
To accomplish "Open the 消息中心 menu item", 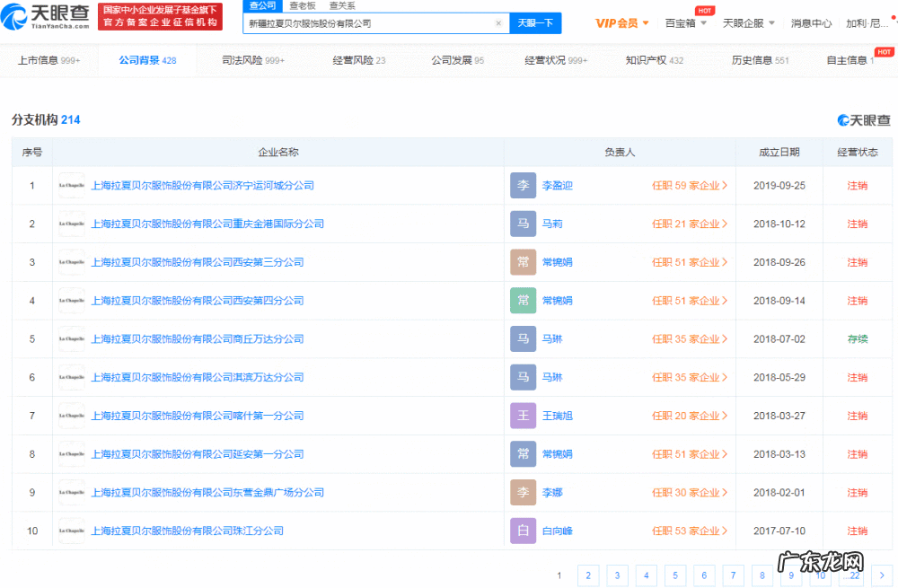I will [811, 23].
